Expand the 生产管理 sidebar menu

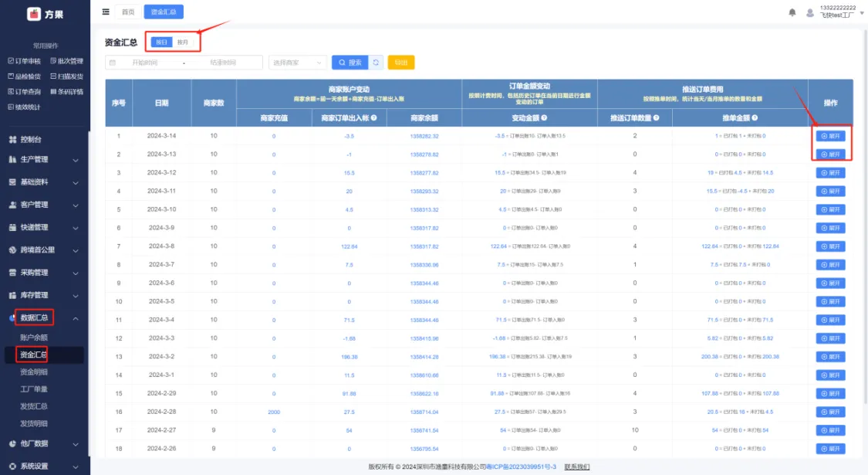44,160
